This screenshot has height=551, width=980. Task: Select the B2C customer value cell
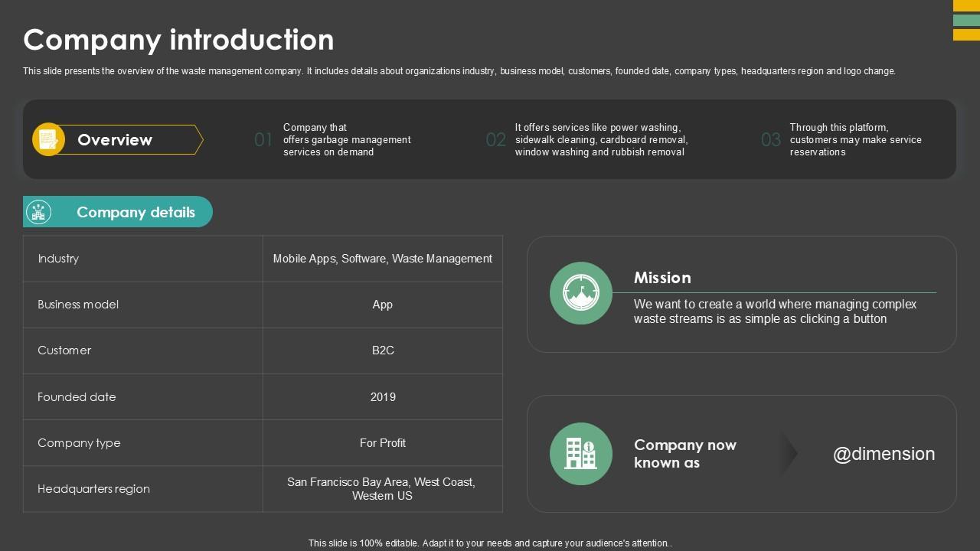tap(383, 350)
